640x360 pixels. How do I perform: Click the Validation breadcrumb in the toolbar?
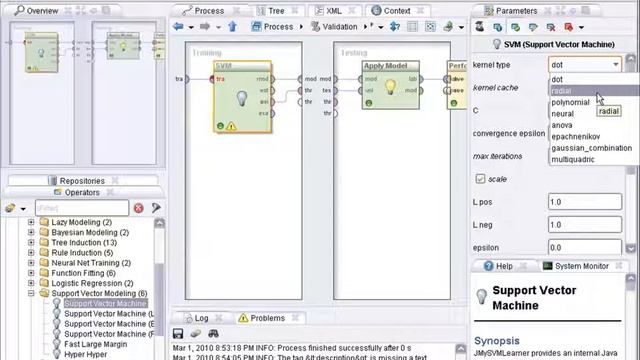tap(334, 27)
